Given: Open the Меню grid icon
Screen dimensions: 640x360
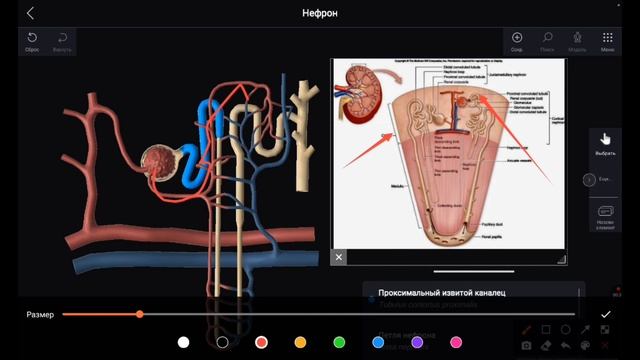Looking at the screenshot, I should [607, 38].
